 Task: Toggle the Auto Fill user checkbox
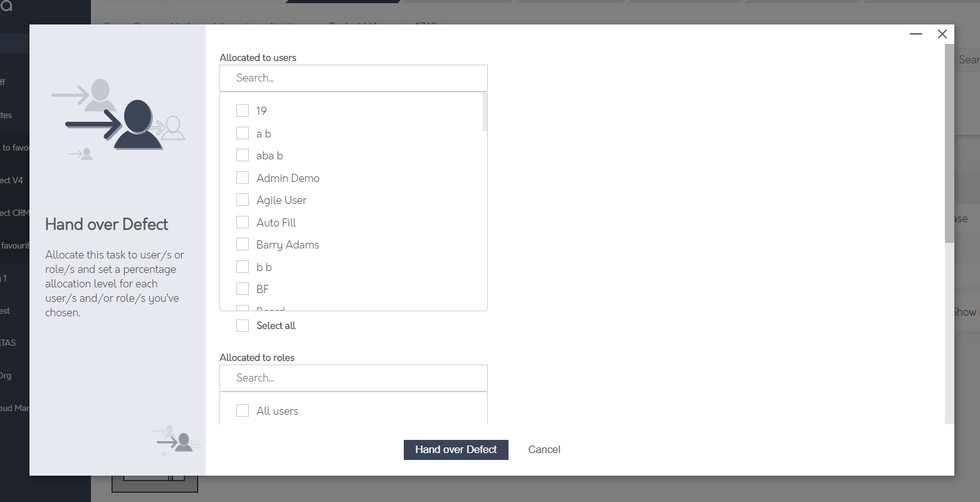(x=243, y=223)
